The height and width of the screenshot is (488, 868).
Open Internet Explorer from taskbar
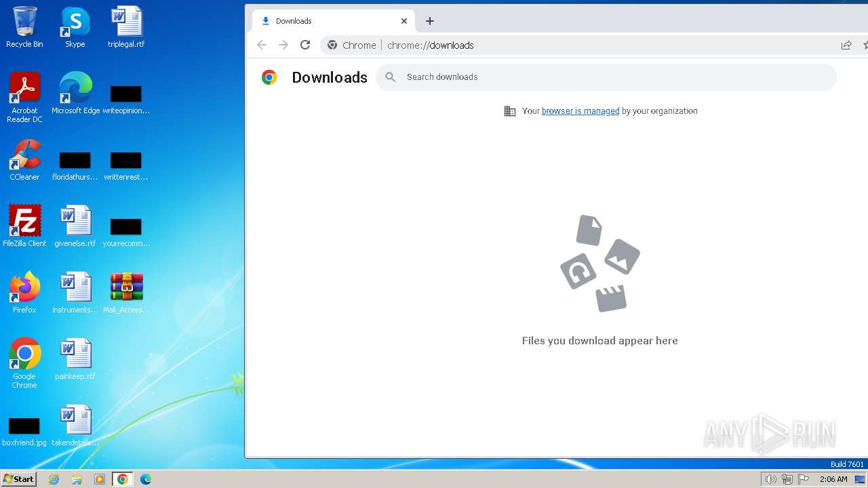coord(54,479)
